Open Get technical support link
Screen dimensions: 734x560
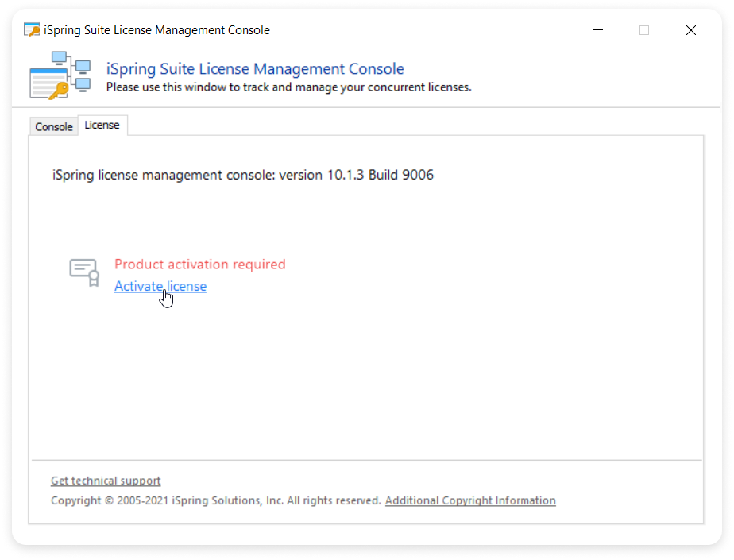pos(106,481)
